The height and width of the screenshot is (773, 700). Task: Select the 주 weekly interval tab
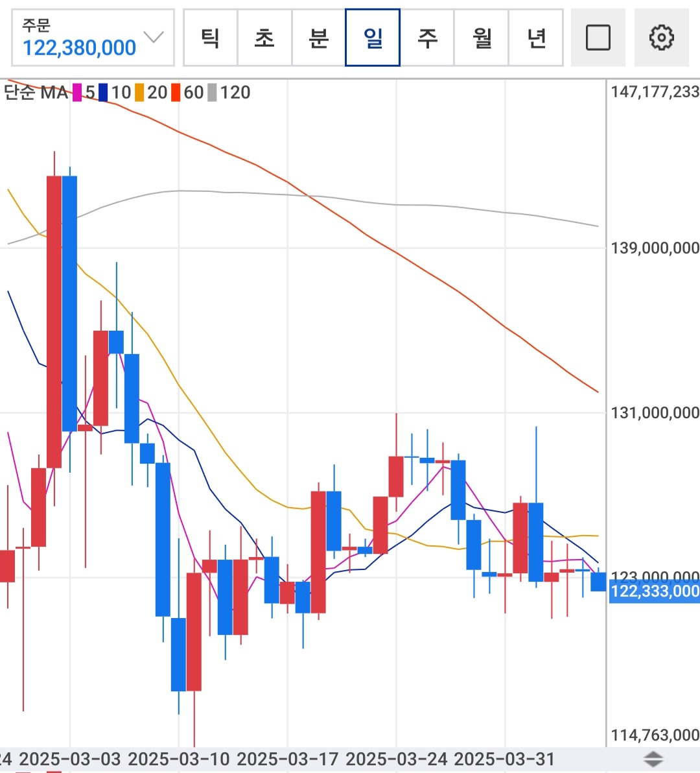pos(427,38)
